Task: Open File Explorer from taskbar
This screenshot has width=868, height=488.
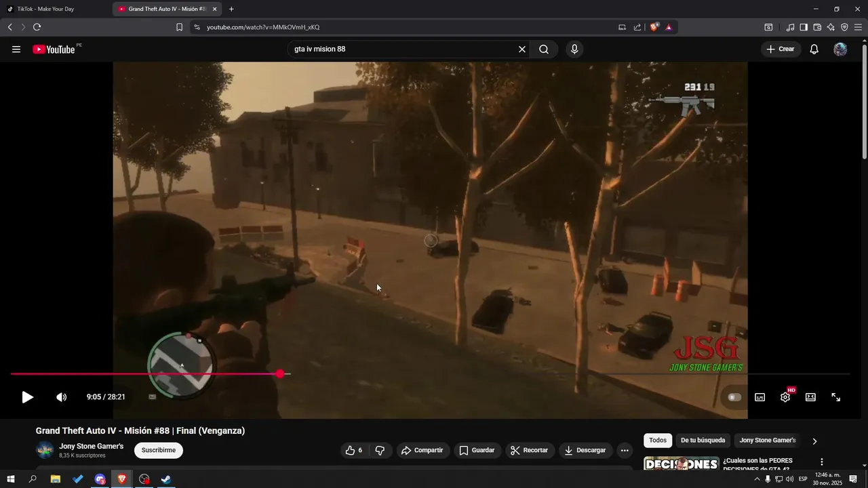Action: click(56, 479)
